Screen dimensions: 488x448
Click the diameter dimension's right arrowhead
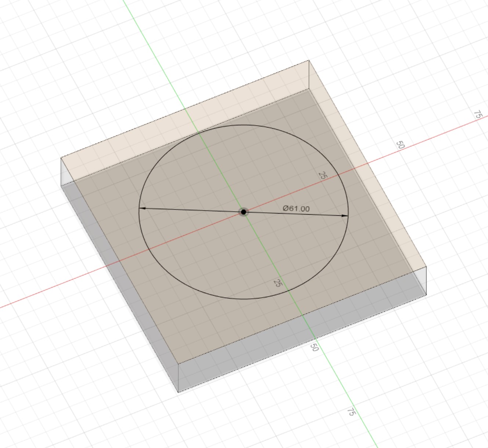pyautogui.click(x=344, y=216)
